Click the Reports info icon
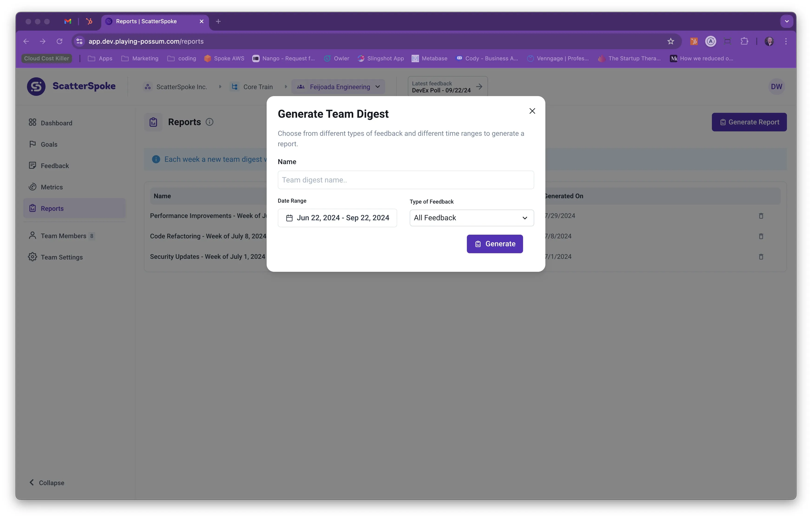 [210, 122]
